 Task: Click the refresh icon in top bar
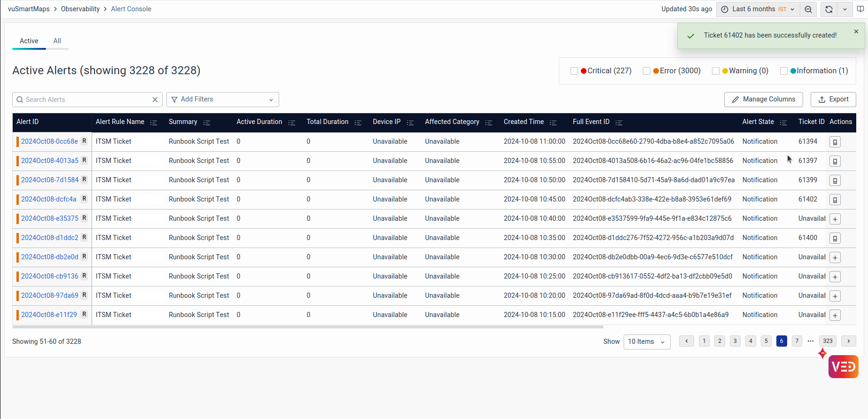point(829,9)
